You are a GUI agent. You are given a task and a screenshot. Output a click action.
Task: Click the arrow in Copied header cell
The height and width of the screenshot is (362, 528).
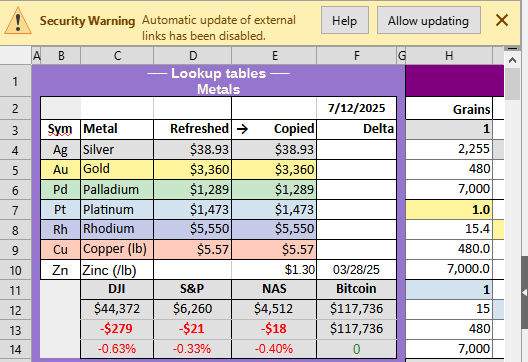tap(242, 129)
